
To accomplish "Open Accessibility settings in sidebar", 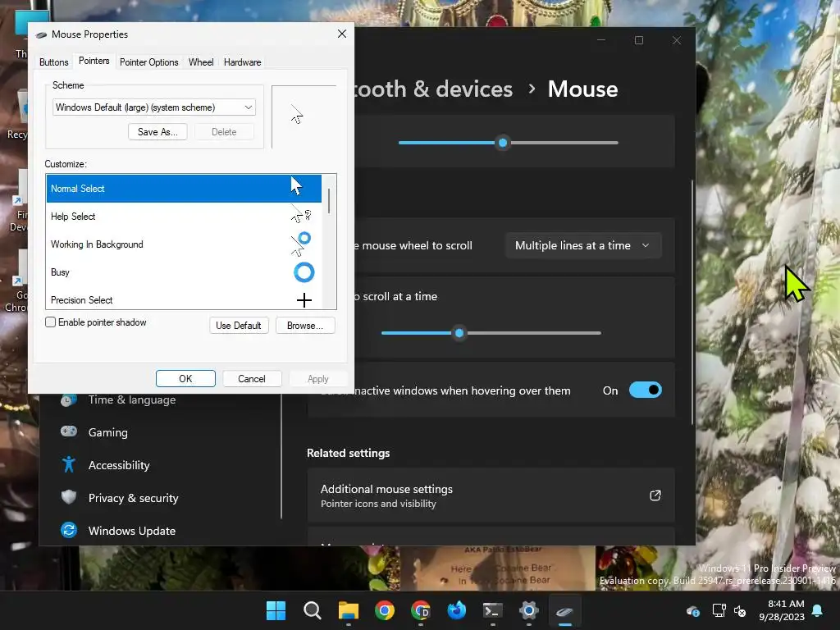I will (x=119, y=465).
